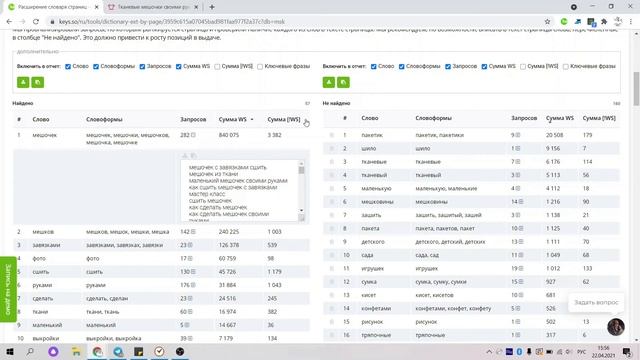The image size is (640, 360).
Task: Bookmark this page with the star icon
Action: 547,22
